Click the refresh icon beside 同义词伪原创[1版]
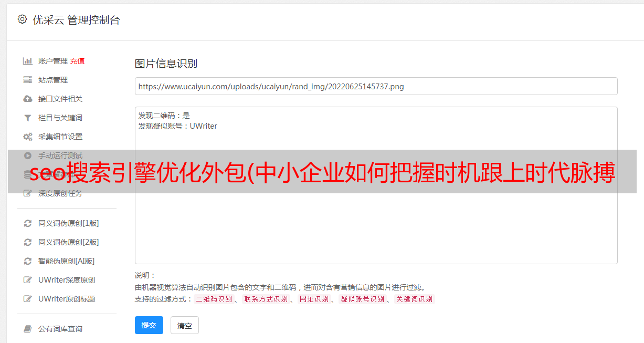 coord(28,223)
